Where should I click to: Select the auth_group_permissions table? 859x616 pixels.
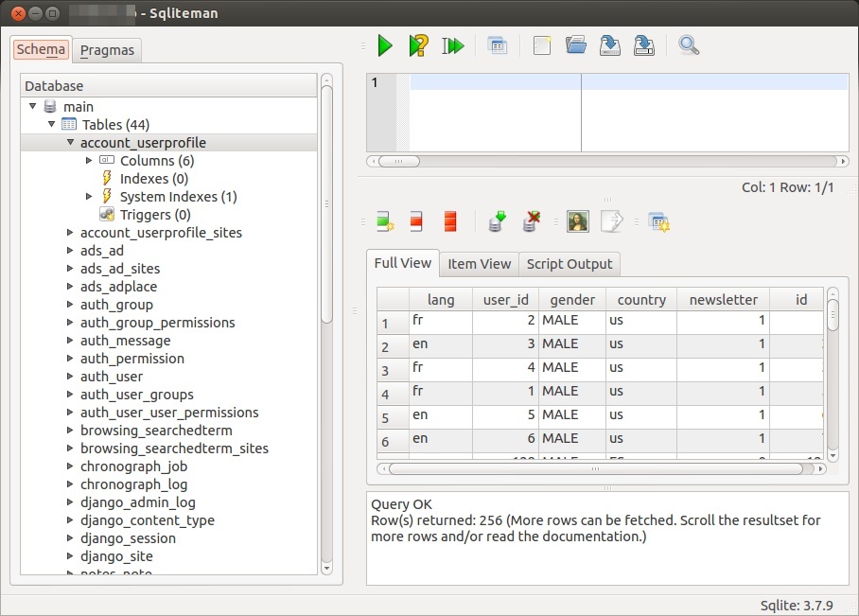pos(157,323)
